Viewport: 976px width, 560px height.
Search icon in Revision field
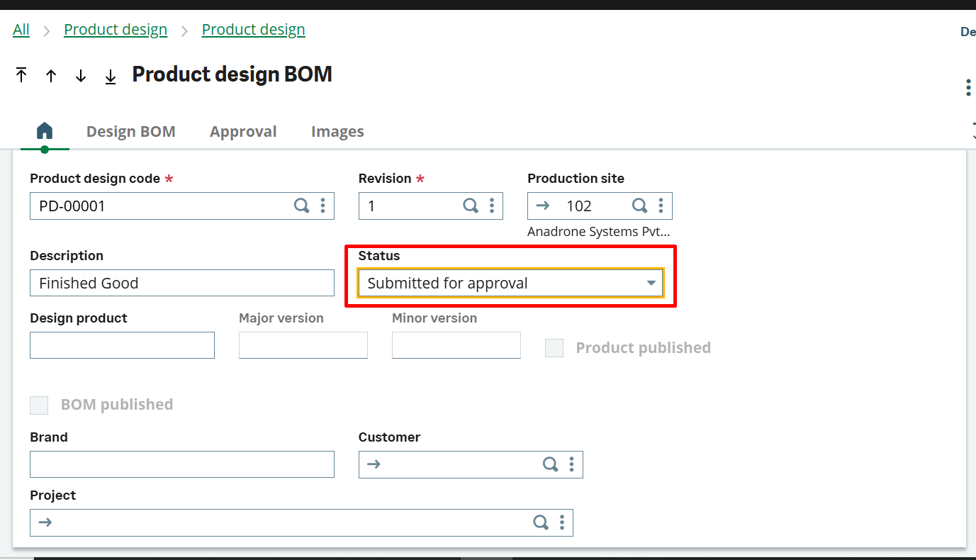click(x=471, y=206)
